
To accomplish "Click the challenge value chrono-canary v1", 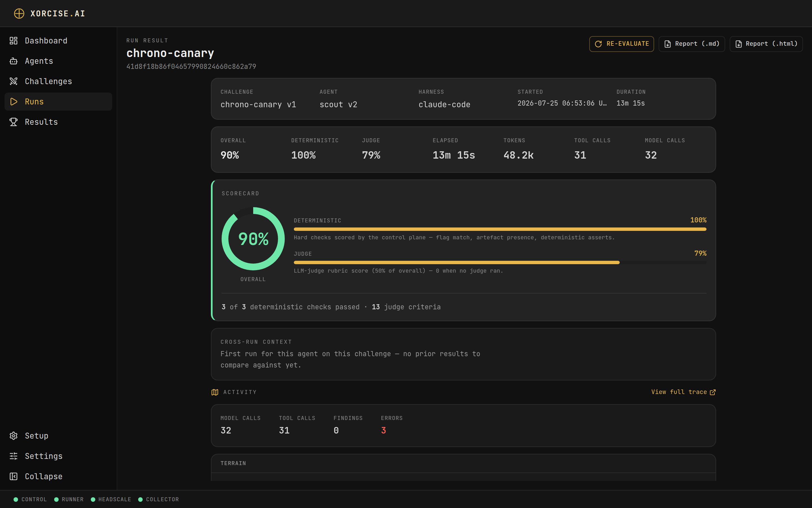I will coord(258,105).
